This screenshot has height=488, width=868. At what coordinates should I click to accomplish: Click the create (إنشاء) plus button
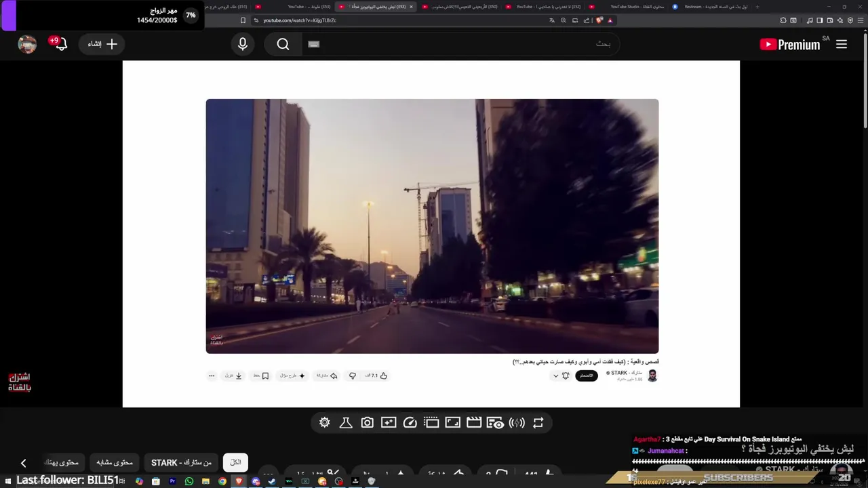point(102,44)
